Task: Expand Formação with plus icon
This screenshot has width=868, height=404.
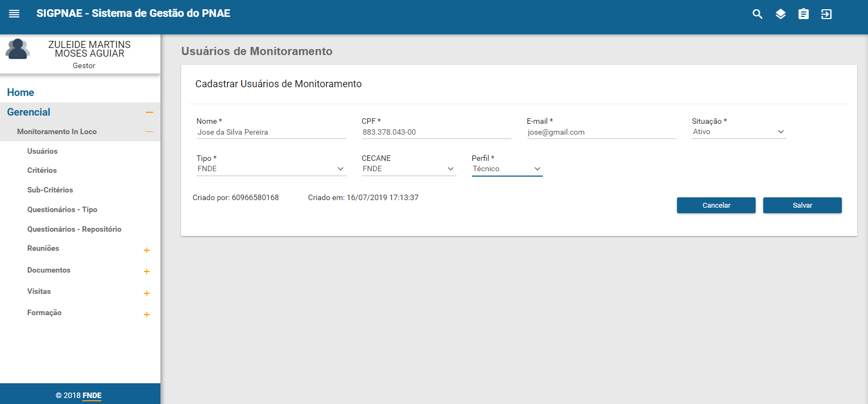Action: (146, 315)
